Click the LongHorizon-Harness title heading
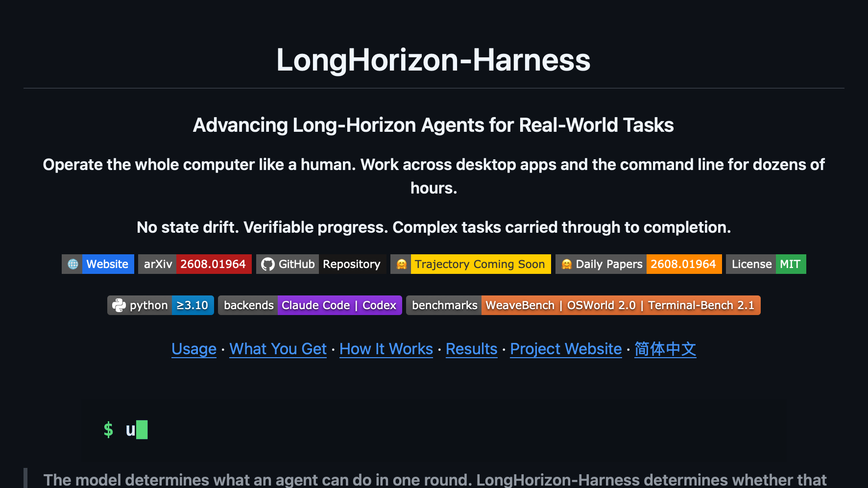The height and width of the screenshot is (488, 868). coord(434,60)
